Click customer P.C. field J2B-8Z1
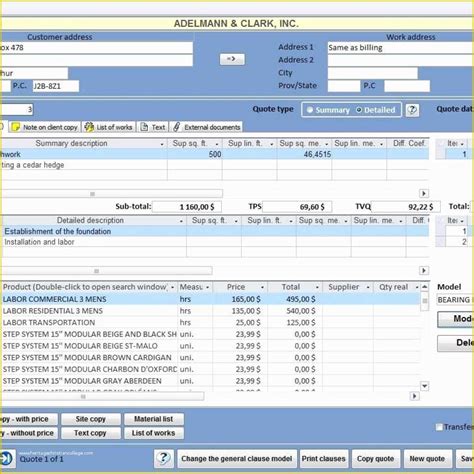The height and width of the screenshot is (474, 474). tap(56, 86)
